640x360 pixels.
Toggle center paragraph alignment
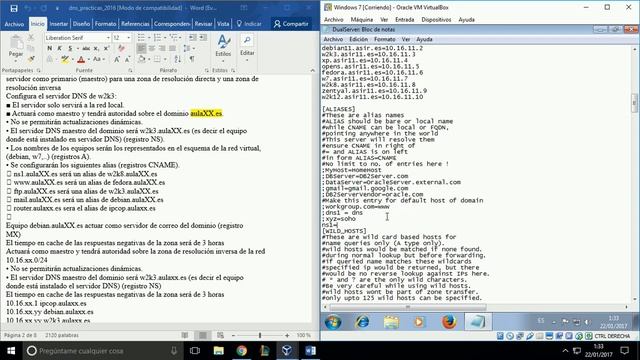click(151, 49)
